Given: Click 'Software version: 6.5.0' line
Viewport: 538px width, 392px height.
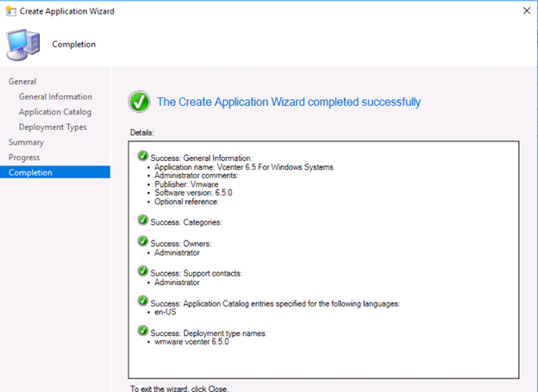Looking at the screenshot, I should pyautogui.click(x=193, y=193).
